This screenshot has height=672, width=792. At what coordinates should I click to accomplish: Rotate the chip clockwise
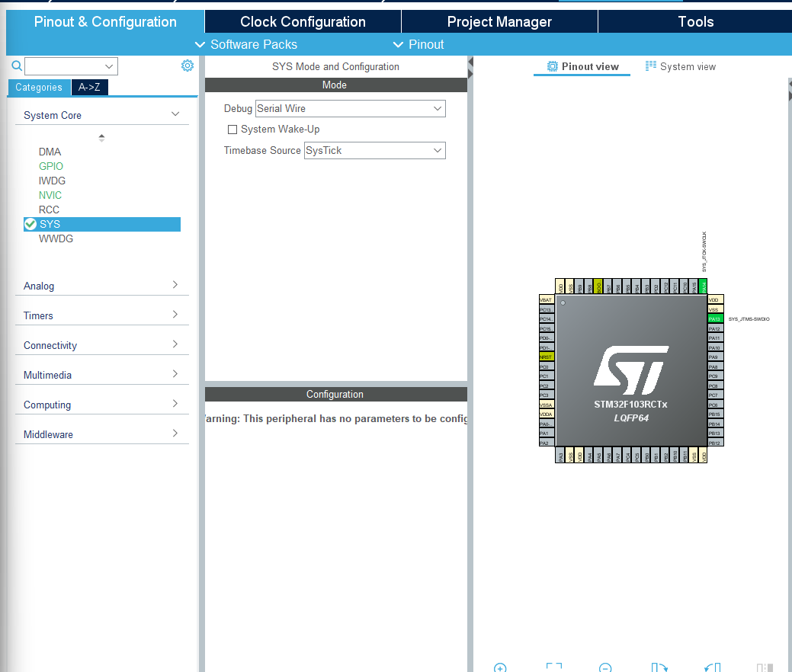point(659,667)
